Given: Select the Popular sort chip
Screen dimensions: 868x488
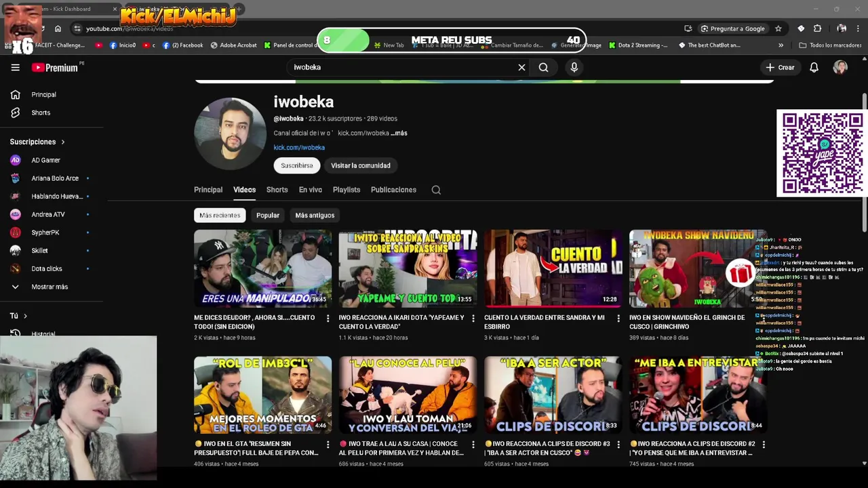Looking at the screenshot, I should (x=268, y=215).
